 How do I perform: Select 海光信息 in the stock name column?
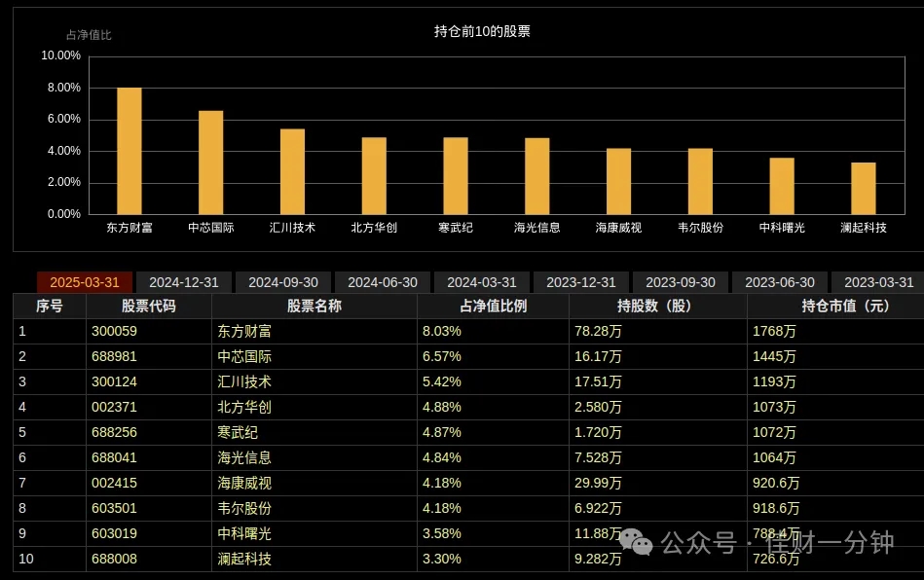pyautogui.click(x=244, y=457)
